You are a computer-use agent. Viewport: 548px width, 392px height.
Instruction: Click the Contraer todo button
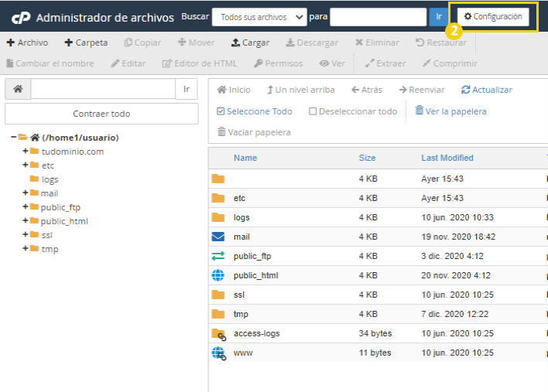(101, 114)
